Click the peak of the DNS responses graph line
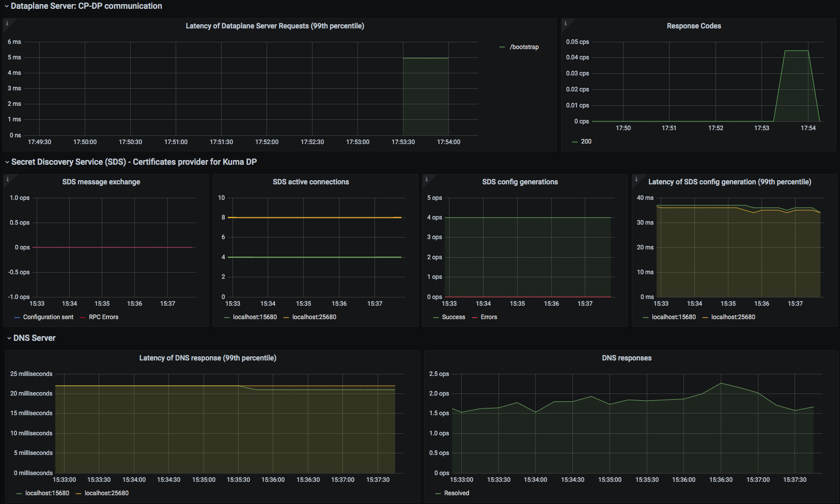 pyautogui.click(x=721, y=383)
